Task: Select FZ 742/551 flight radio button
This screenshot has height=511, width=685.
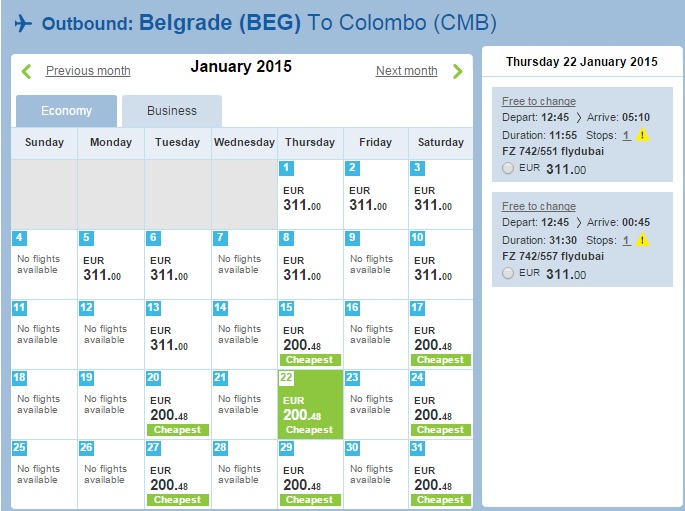Action: click(508, 169)
